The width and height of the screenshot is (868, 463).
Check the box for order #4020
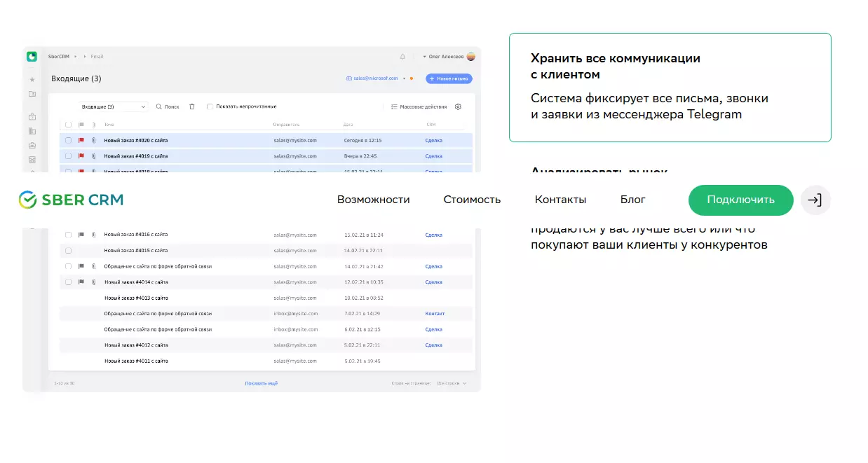point(68,140)
